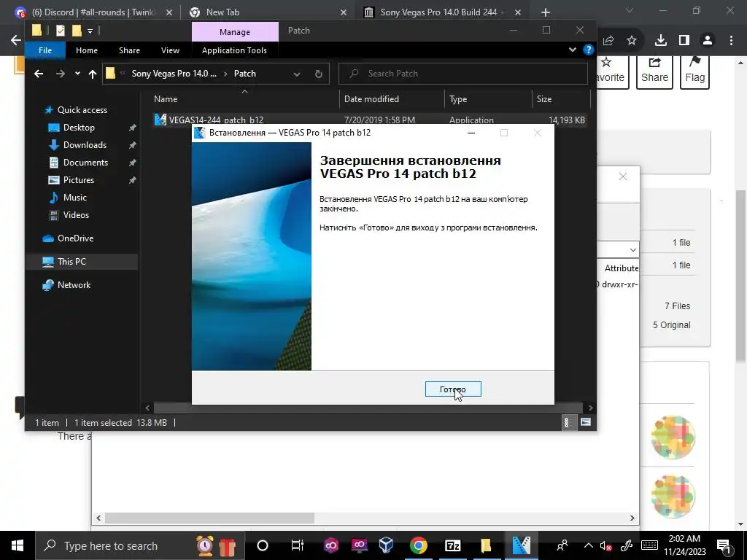Go up one folder level

(x=93, y=74)
